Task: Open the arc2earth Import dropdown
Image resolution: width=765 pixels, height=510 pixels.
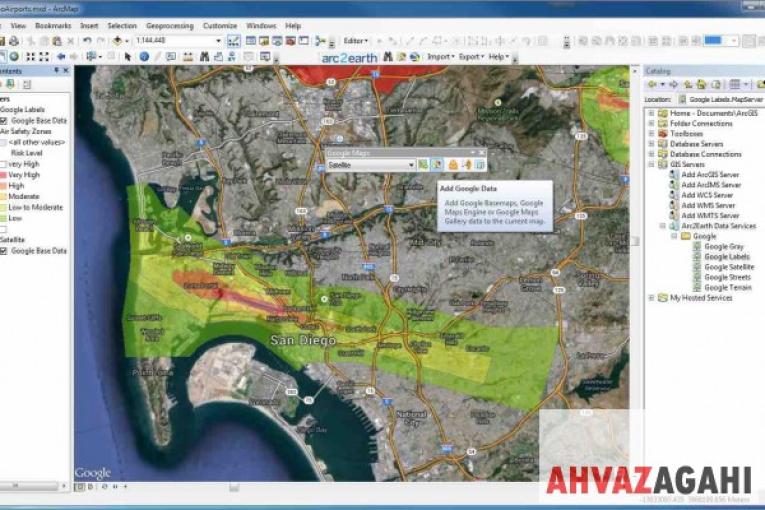Action: coord(441,57)
